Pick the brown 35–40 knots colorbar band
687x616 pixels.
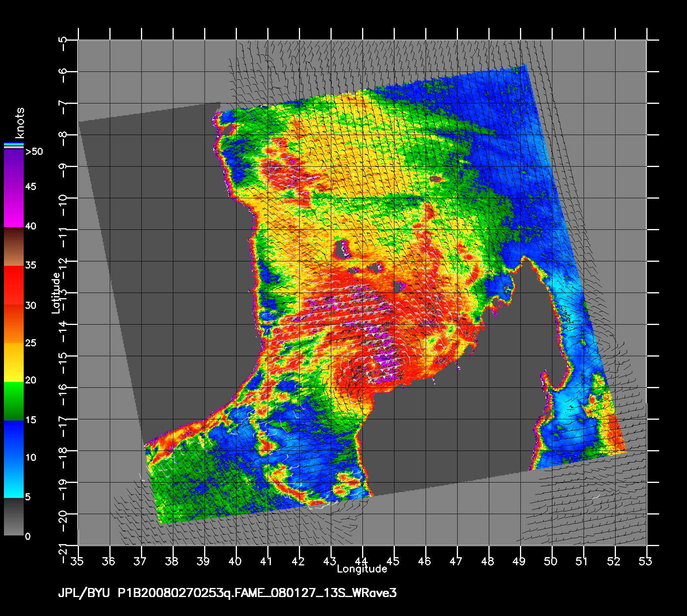click(x=14, y=246)
